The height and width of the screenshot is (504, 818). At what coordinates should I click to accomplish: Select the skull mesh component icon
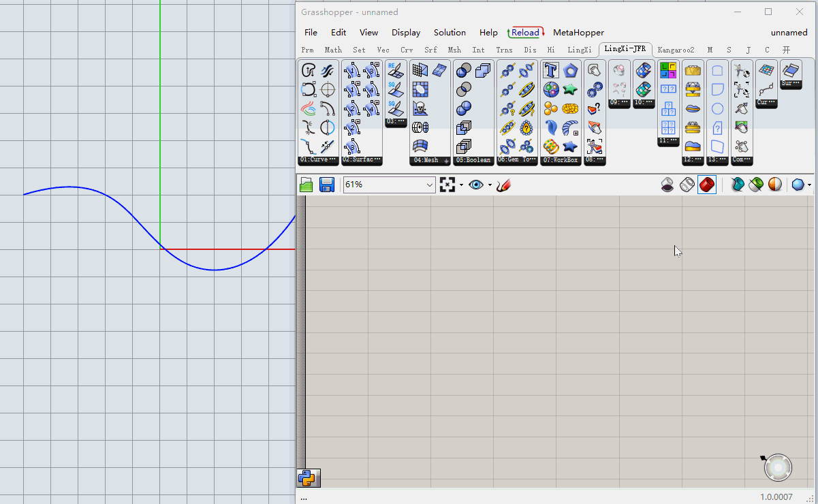pos(420,108)
